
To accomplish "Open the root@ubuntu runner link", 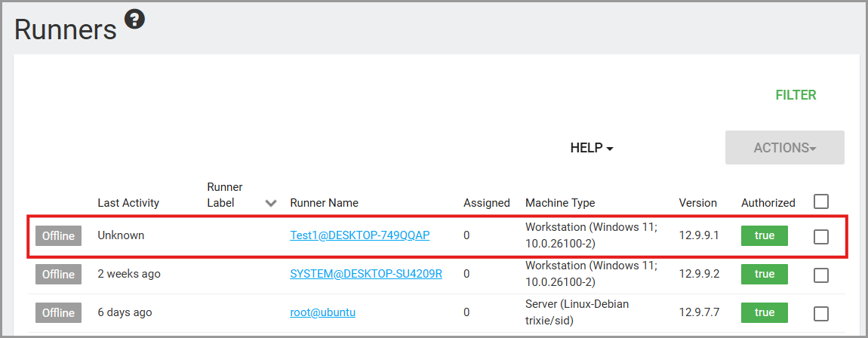I will (323, 312).
